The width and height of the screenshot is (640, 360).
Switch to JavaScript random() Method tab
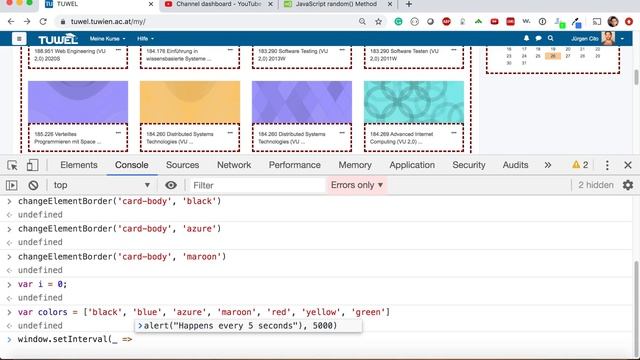[x=336, y=4]
